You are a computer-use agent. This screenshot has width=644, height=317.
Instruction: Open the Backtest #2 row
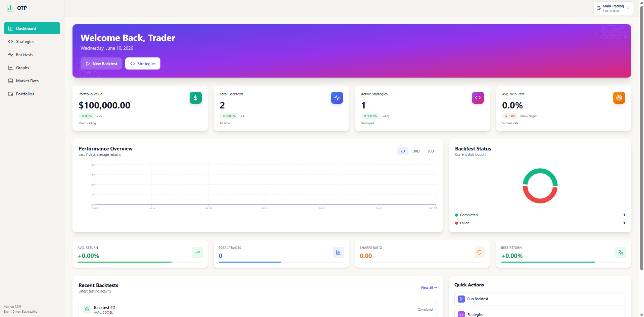[258, 309]
